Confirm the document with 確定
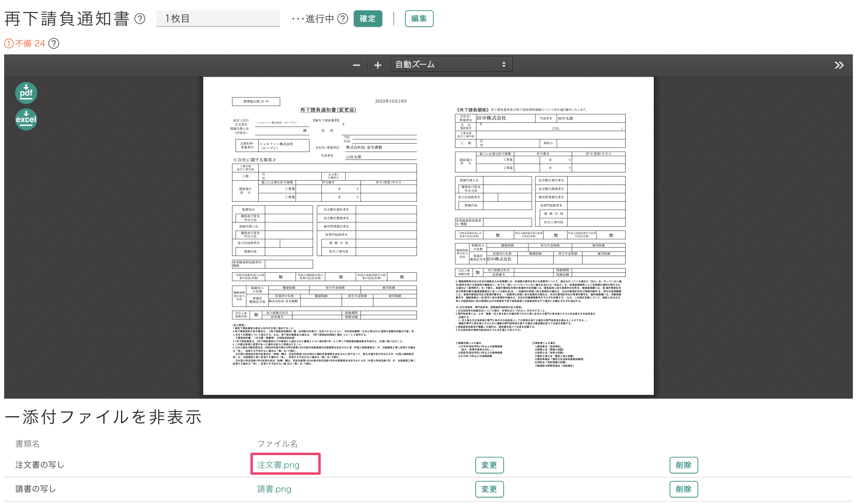The height and width of the screenshot is (504, 857). 368,19
